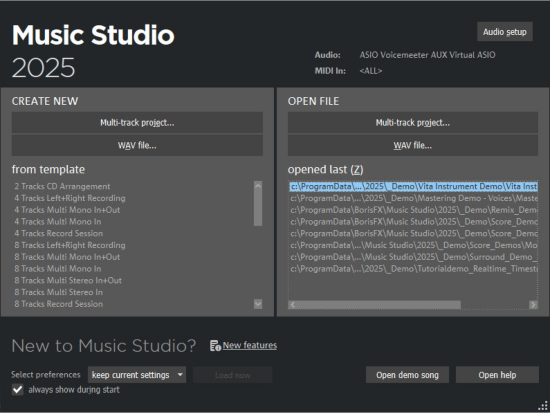Click the Open help button

(497, 375)
